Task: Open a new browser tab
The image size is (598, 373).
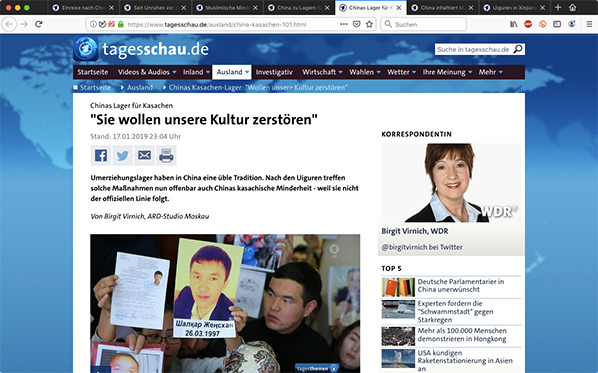Action: [x=558, y=7]
